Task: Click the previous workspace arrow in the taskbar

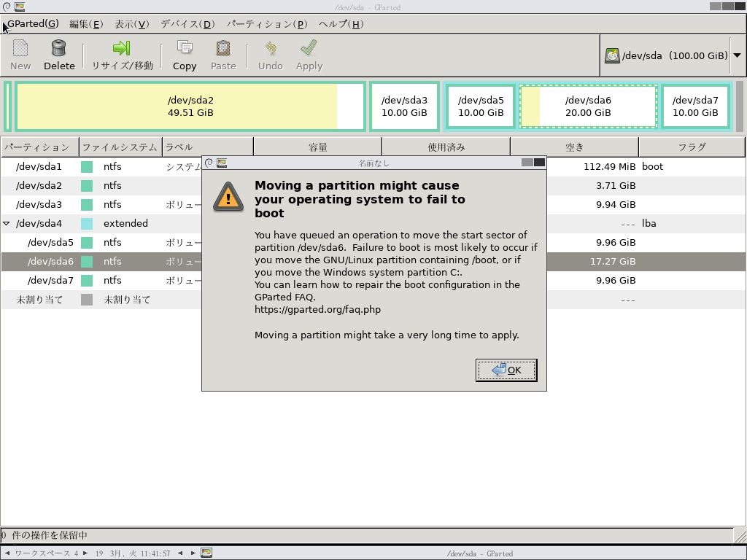Action: coord(7,553)
